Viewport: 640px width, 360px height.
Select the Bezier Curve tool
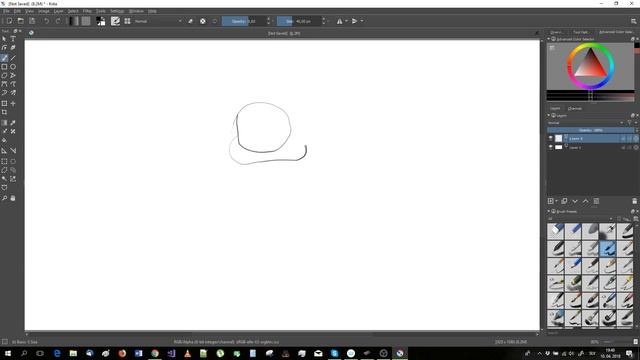coord(4,84)
